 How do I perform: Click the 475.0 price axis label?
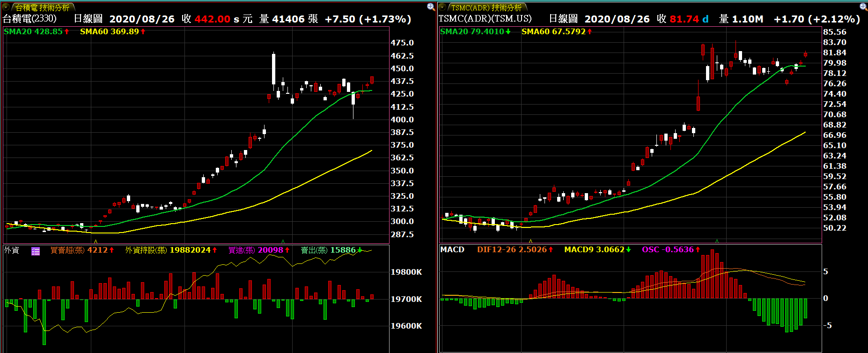[x=402, y=43]
